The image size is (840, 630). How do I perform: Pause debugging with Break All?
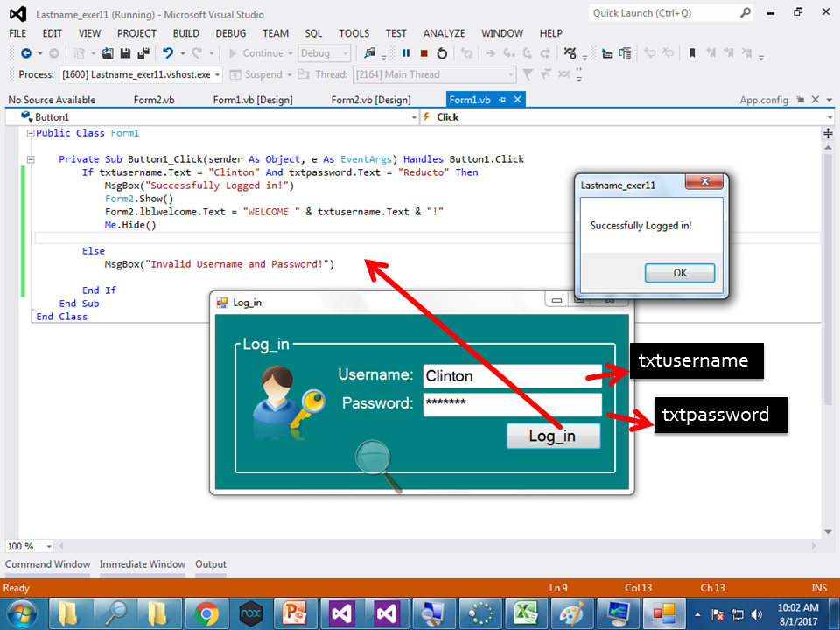click(x=405, y=53)
